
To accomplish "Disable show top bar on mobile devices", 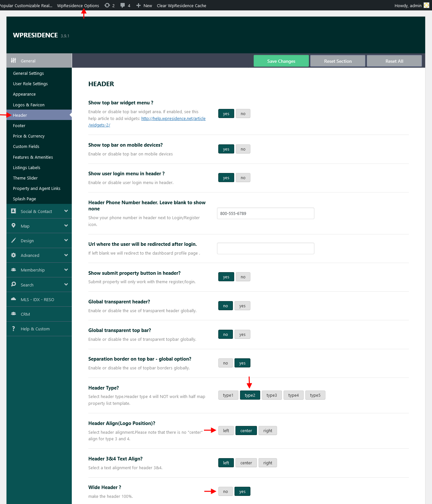I will [x=243, y=149].
